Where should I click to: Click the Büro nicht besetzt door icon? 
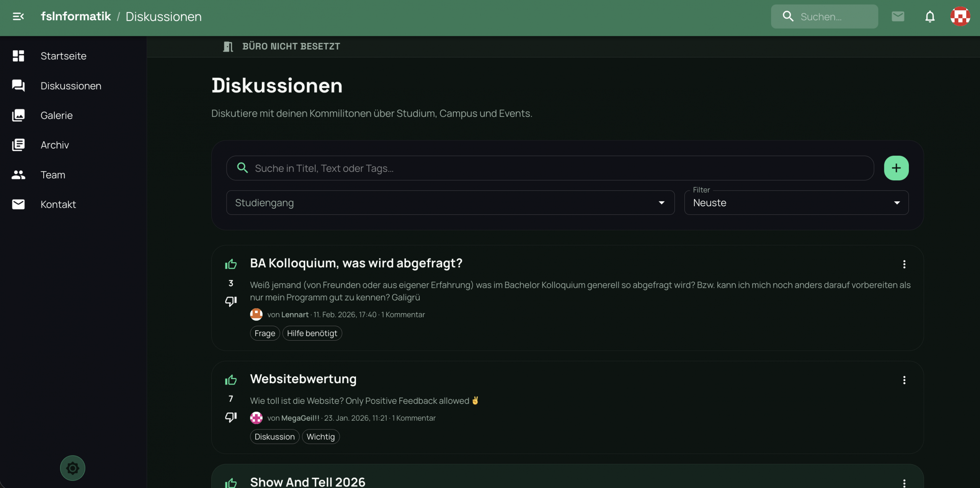pos(228,47)
